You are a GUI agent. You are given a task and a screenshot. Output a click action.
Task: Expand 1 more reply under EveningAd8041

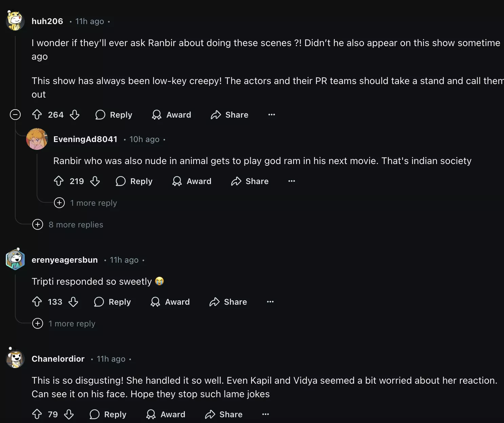tap(59, 203)
